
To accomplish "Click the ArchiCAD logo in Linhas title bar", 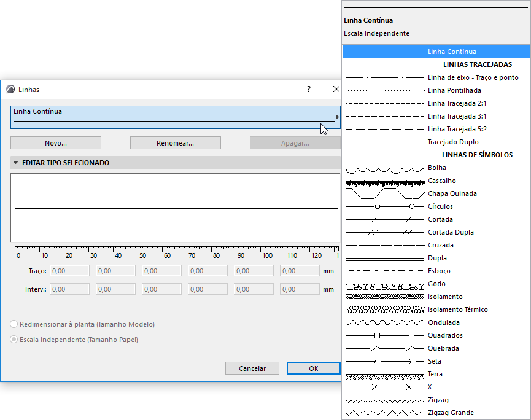I will click(10, 89).
